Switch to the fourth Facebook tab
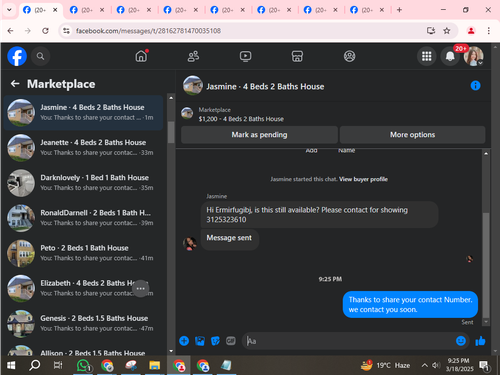 point(175,10)
